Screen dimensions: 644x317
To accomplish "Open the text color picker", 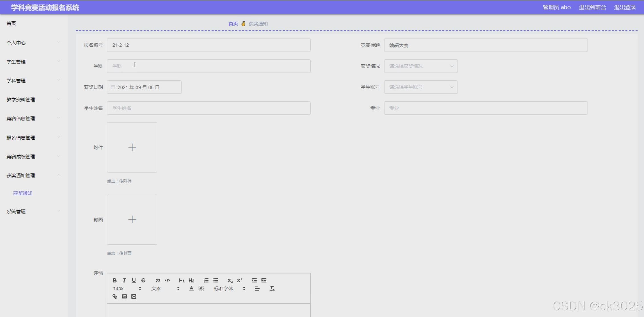I will (x=191, y=289).
